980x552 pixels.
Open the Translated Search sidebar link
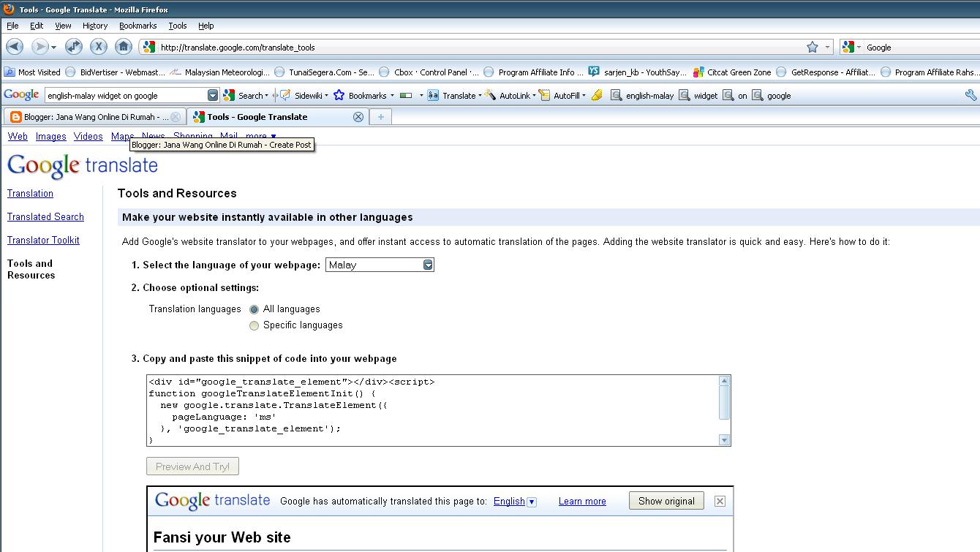coord(45,217)
